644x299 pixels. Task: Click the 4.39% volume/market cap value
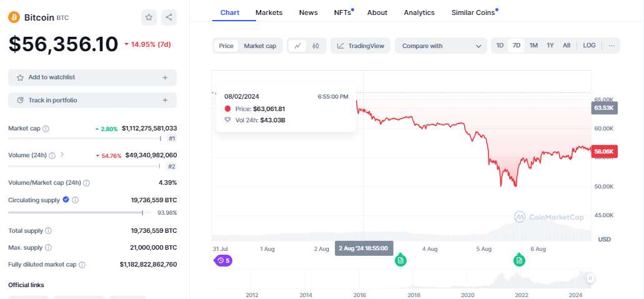(169, 182)
